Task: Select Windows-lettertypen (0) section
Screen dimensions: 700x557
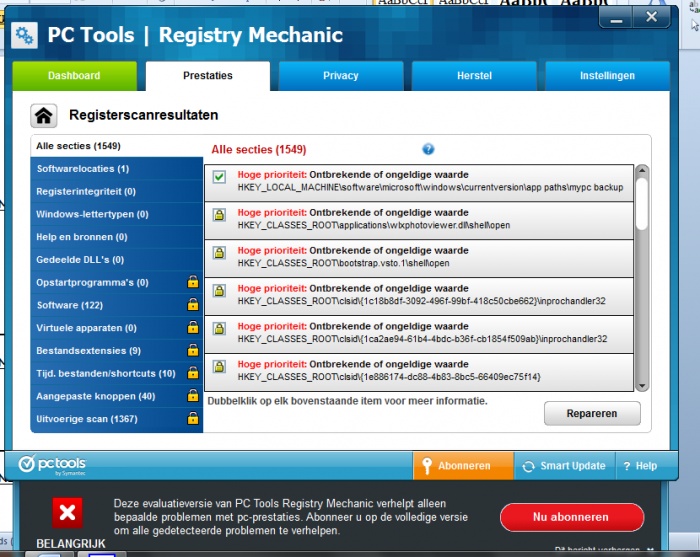Action: (x=117, y=214)
